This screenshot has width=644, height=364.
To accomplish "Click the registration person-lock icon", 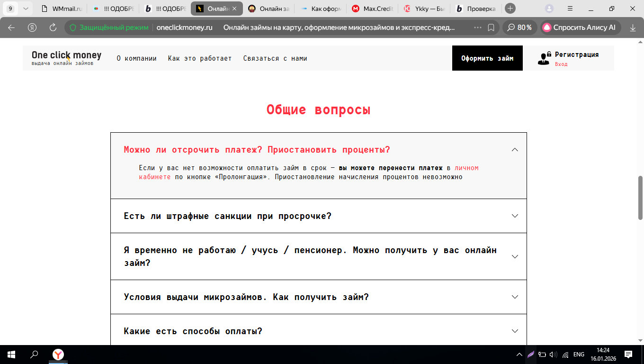I will click(544, 58).
